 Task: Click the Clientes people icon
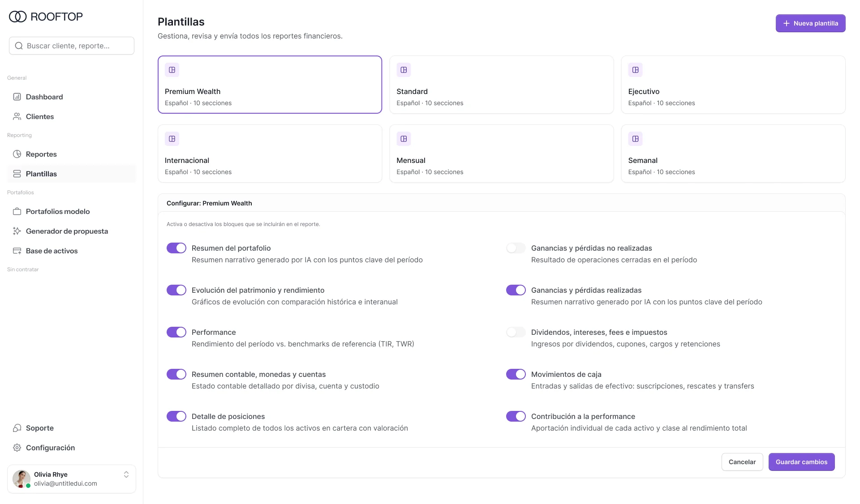(x=17, y=116)
